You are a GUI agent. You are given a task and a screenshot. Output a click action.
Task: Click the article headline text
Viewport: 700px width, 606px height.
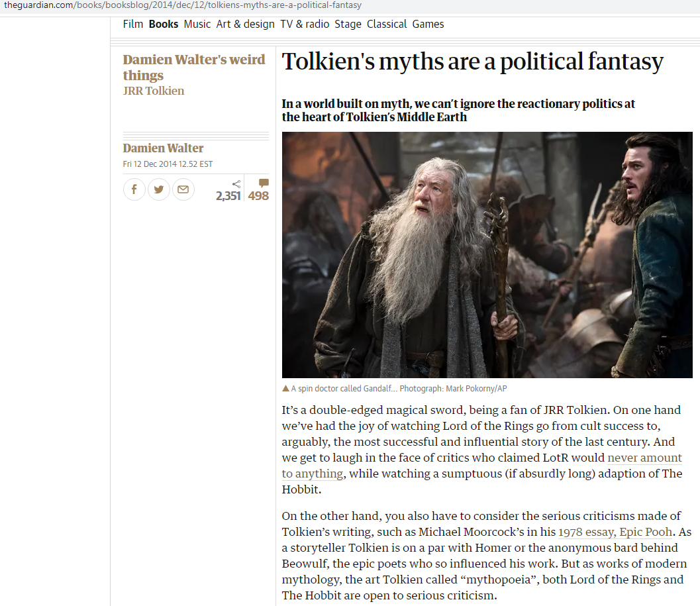point(472,62)
